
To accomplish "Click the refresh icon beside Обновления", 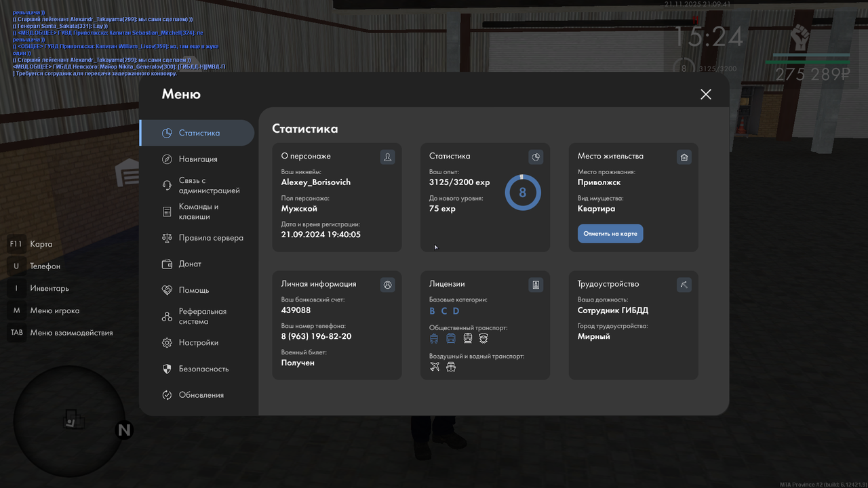I will [167, 395].
